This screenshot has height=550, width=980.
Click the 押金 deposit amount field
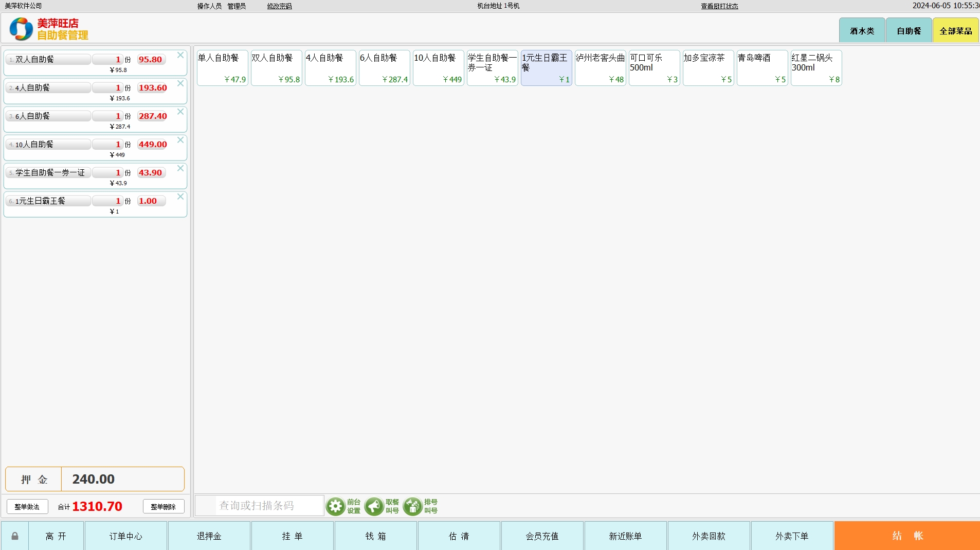tap(122, 479)
